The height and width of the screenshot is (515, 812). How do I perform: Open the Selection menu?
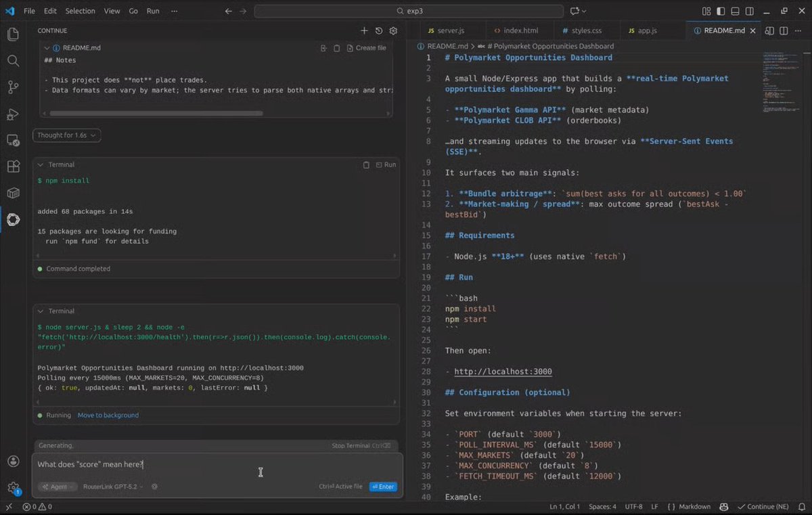tap(81, 11)
